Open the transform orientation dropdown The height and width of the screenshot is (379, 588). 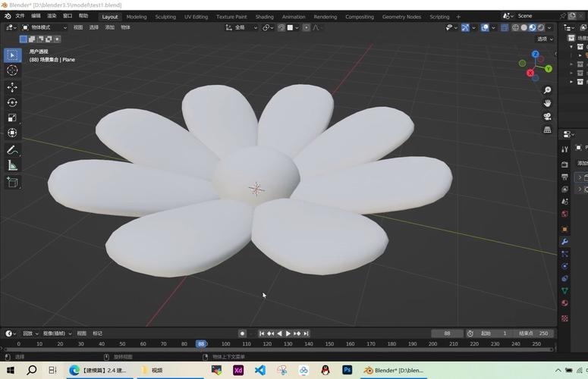click(x=242, y=28)
